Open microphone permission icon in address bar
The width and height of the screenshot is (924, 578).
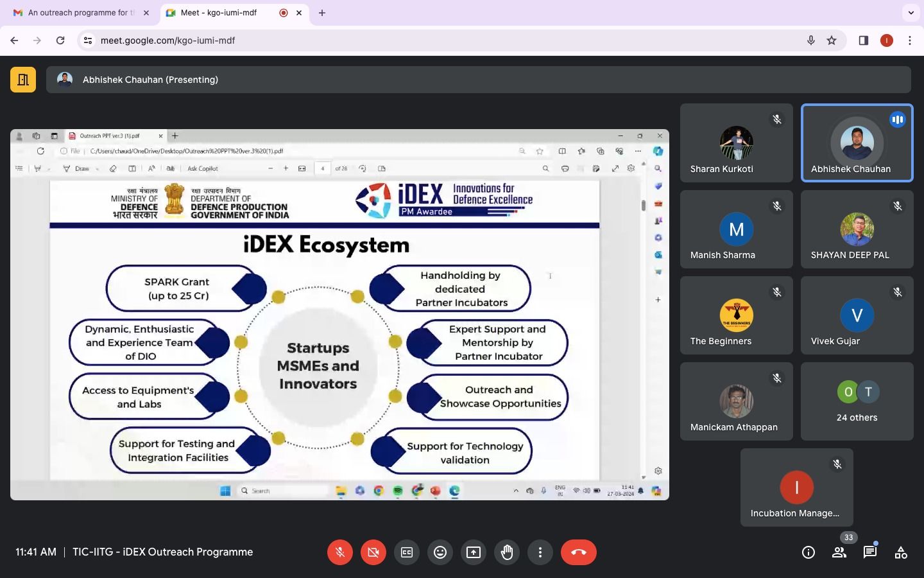coord(811,40)
